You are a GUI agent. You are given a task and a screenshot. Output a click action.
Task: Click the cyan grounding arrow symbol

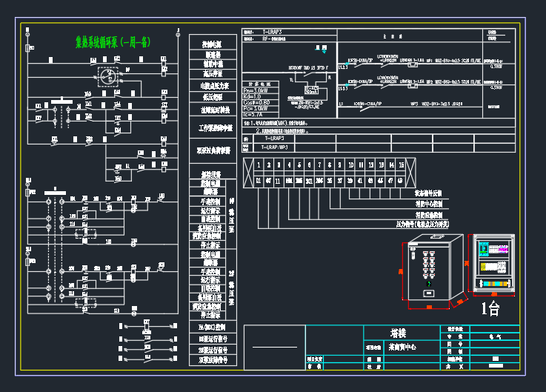coord(324,51)
